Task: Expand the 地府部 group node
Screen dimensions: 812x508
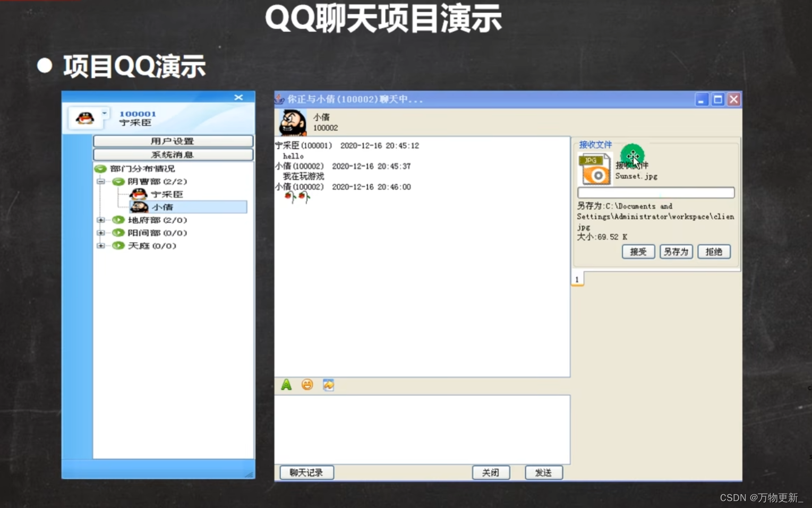Action: point(101,220)
